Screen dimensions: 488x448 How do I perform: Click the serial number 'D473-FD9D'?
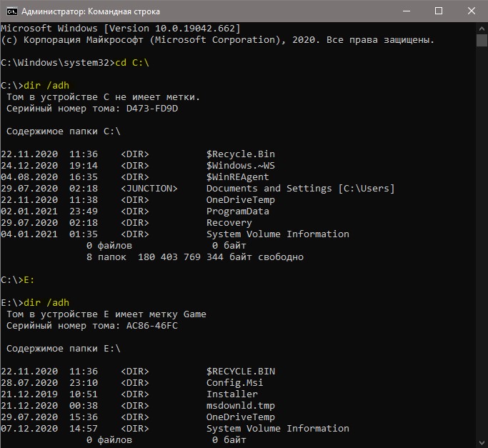[152, 109]
